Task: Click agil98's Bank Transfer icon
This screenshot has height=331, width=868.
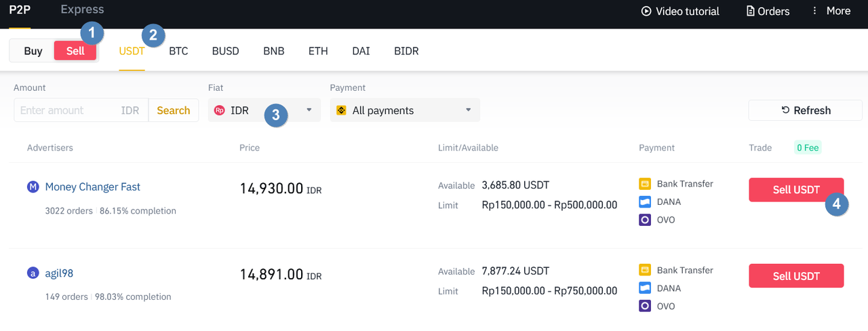Action: [645, 270]
